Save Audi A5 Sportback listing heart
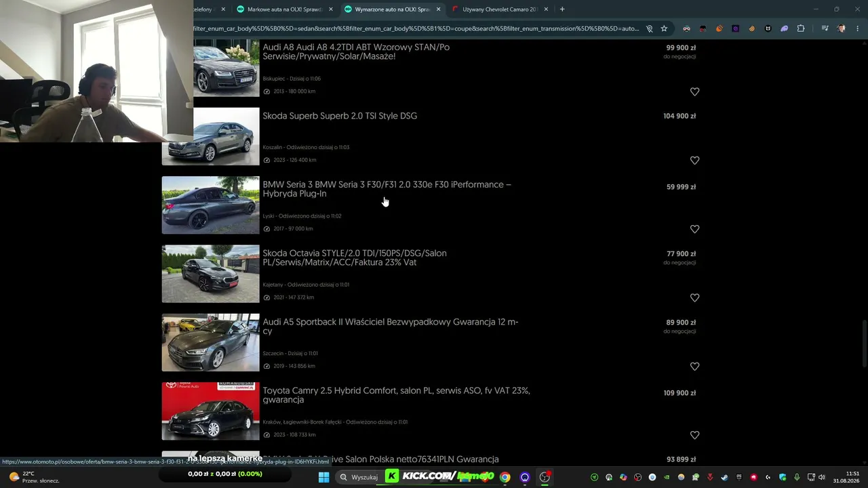This screenshot has height=488, width=868. click(694, 367)
